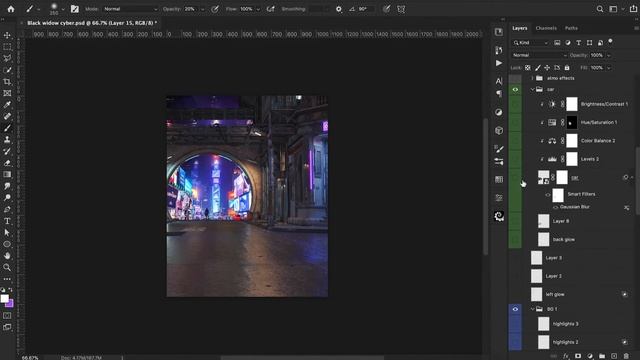Open the layer blend mode Normal dropdown
Screen dimensions: 640x360
[539, 55]
